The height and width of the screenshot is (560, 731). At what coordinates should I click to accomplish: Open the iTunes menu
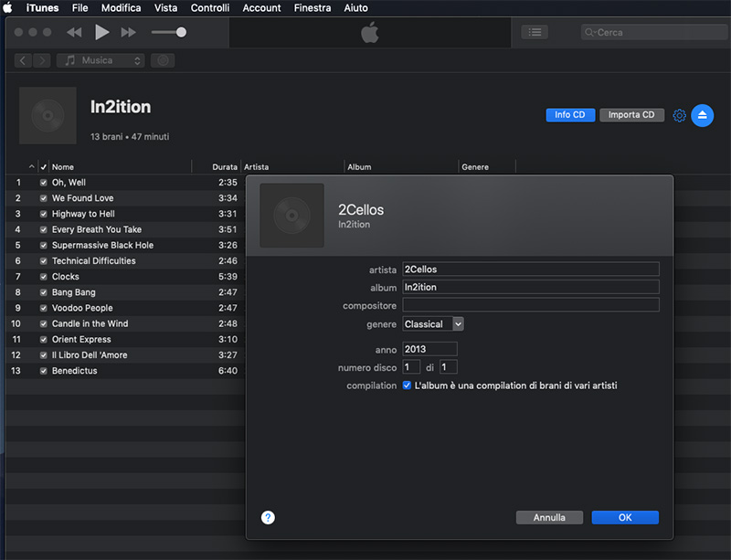(x=42, y=8)
